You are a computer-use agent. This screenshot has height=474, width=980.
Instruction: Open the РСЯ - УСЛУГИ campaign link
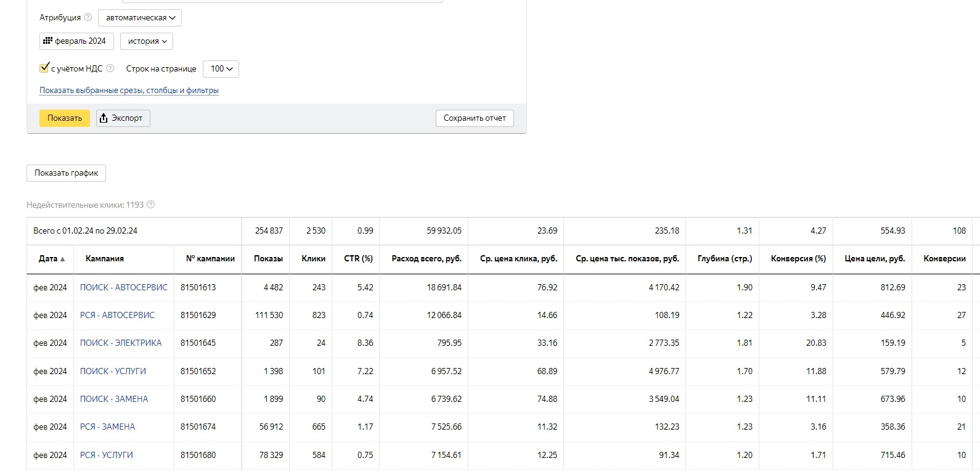[107, 455]
